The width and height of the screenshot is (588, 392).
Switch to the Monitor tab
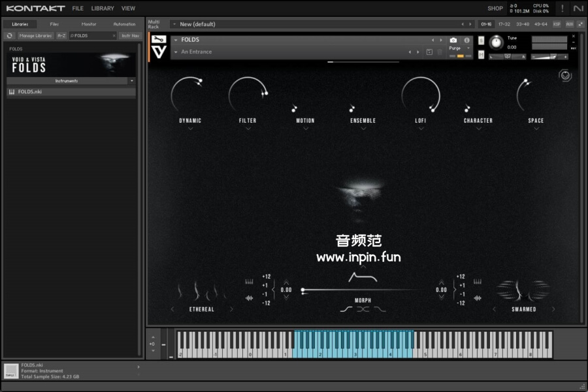tap(89, 24)
